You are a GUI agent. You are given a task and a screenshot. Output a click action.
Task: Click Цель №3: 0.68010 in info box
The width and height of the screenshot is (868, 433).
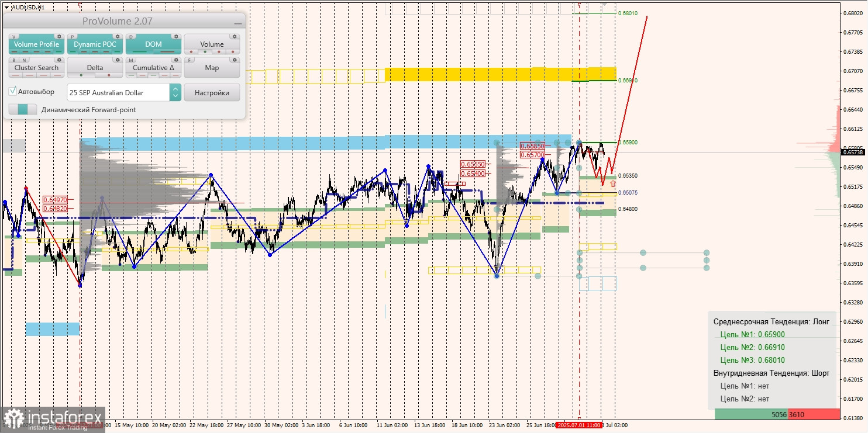[752, 361]
